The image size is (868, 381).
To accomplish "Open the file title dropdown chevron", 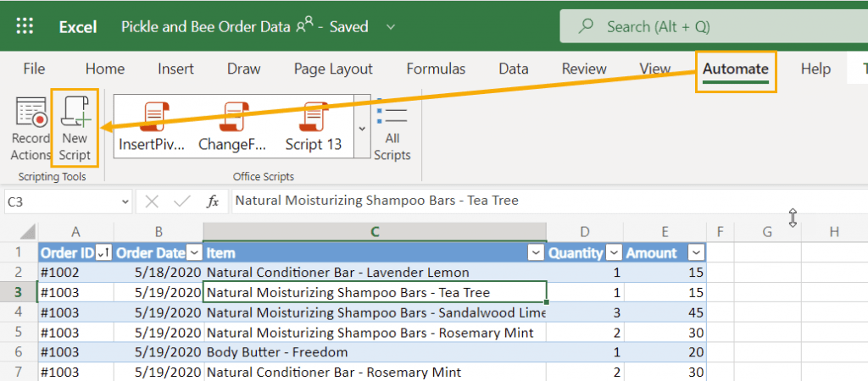I will [x=390, y=26].
